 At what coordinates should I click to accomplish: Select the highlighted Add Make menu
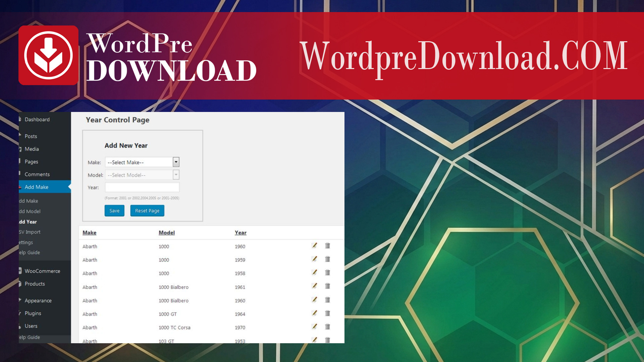click(45, 187)
